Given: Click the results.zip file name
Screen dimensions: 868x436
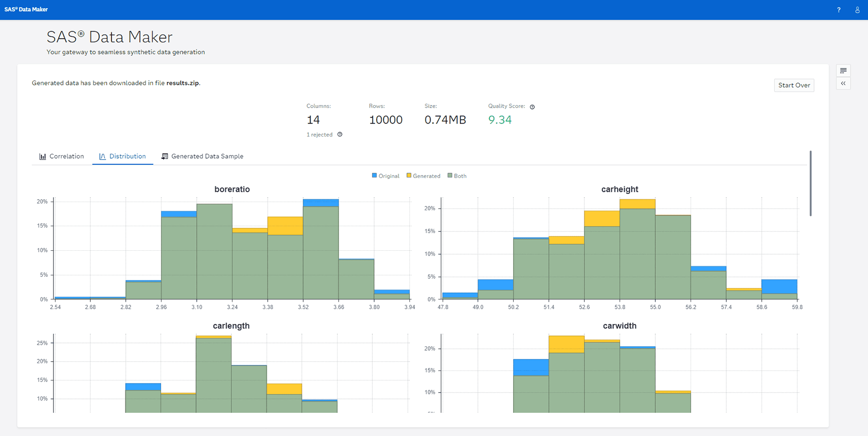Looking at the screenshot, I should 183,82.
